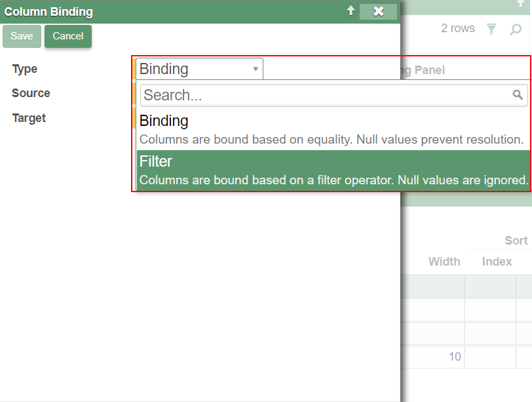Click the magnifier icon inside the Search box
This screenshot has width=532, height=402.
point(518,95)
